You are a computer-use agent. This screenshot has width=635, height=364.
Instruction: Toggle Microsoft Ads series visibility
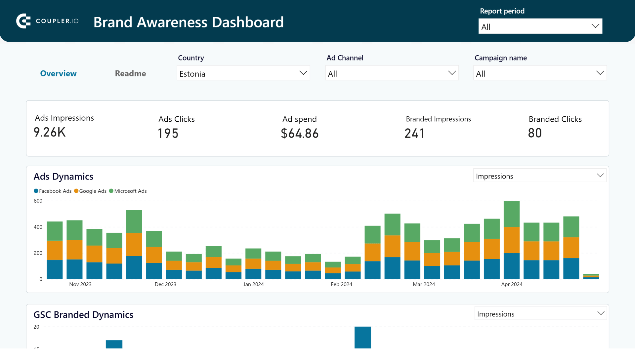(x=130, y=191)
